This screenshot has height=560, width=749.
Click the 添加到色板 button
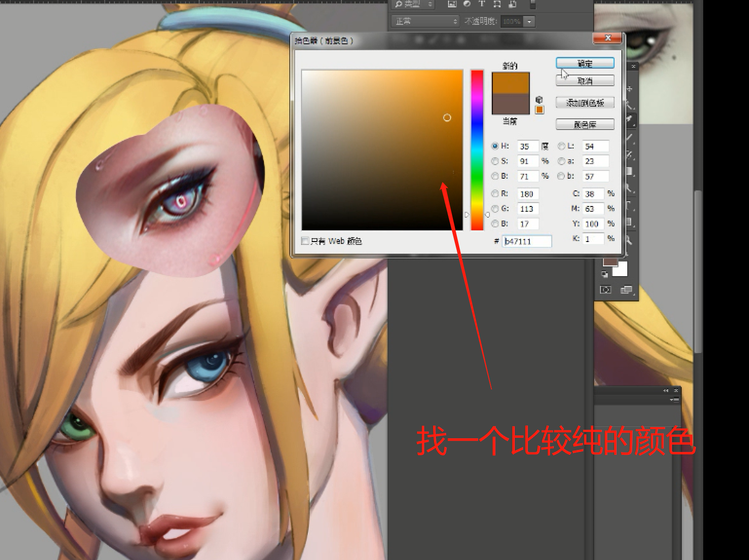click(x=585, y=103)
